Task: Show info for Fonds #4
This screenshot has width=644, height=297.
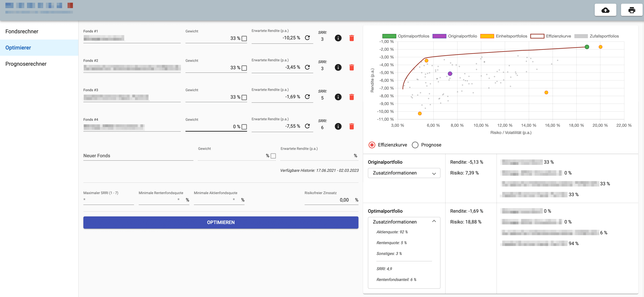Action: pyautogui.click(x=338, y=126)
